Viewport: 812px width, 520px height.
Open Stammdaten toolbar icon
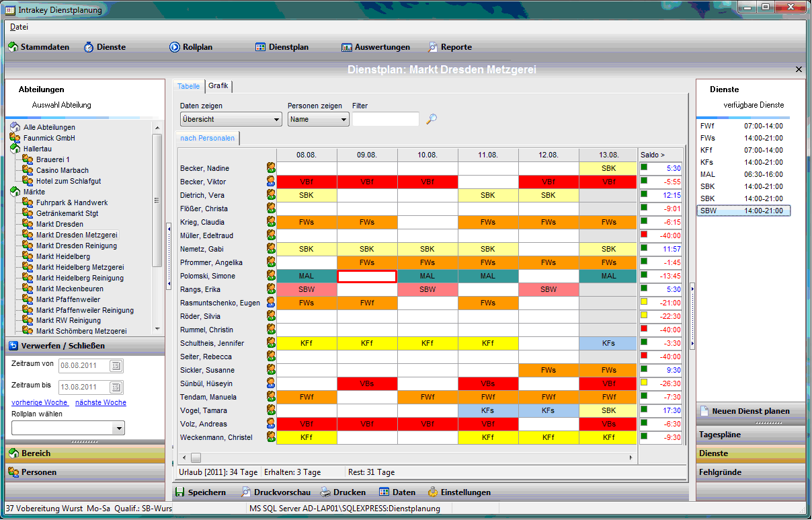(x=13, y=47)
